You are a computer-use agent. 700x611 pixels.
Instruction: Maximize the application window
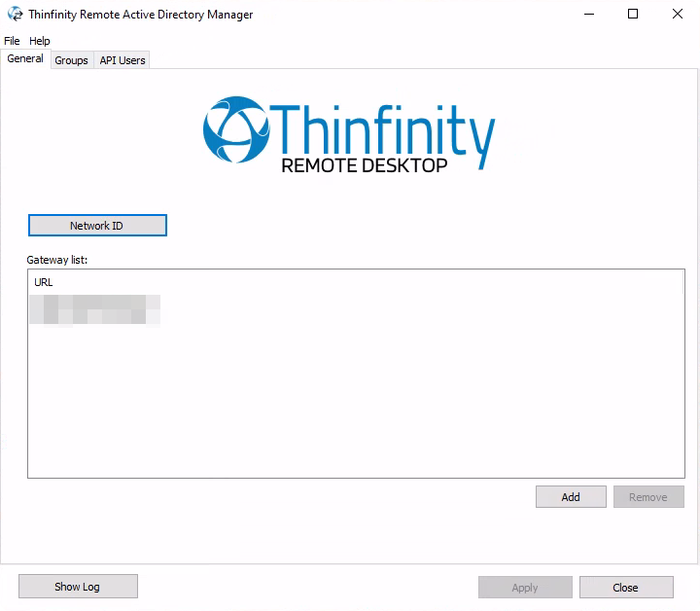633,15
